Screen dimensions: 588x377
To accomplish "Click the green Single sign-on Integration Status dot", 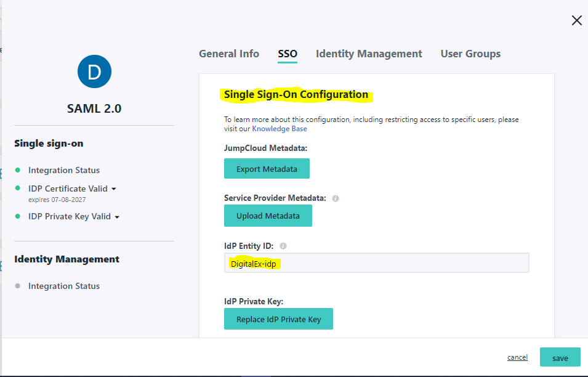I will (18, 170).
